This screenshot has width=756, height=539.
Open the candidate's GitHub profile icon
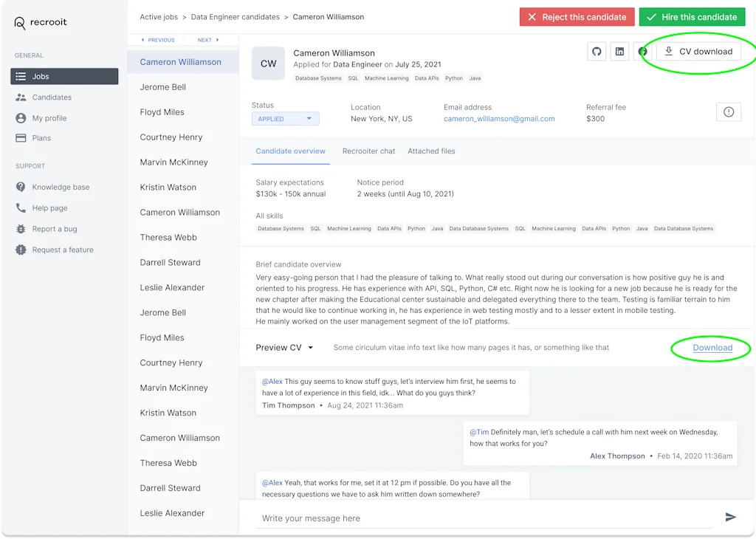click(x=597, y=52)
